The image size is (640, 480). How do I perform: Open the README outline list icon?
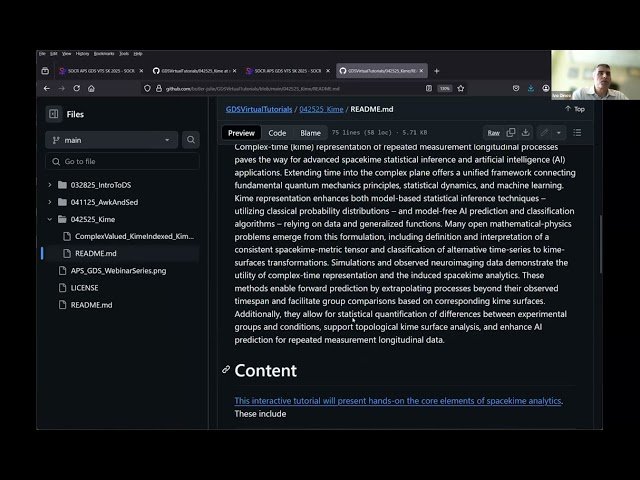pos(577,132)
